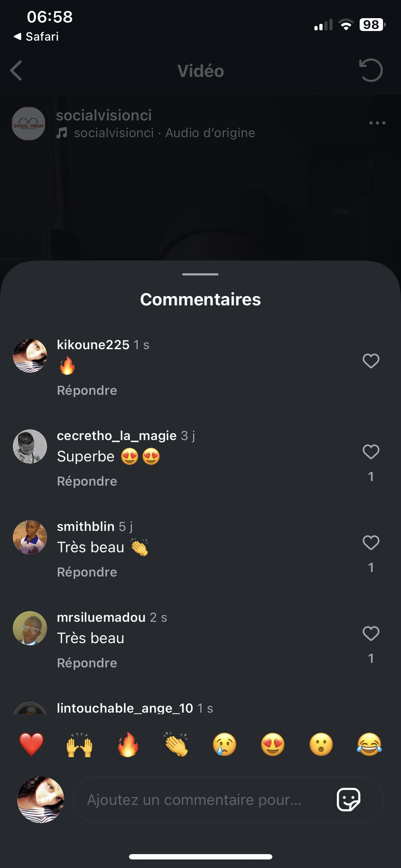This screenshot has height=868, width=401.
Task: Like smithblin's Très beau comment
Action: click(371, 543)
